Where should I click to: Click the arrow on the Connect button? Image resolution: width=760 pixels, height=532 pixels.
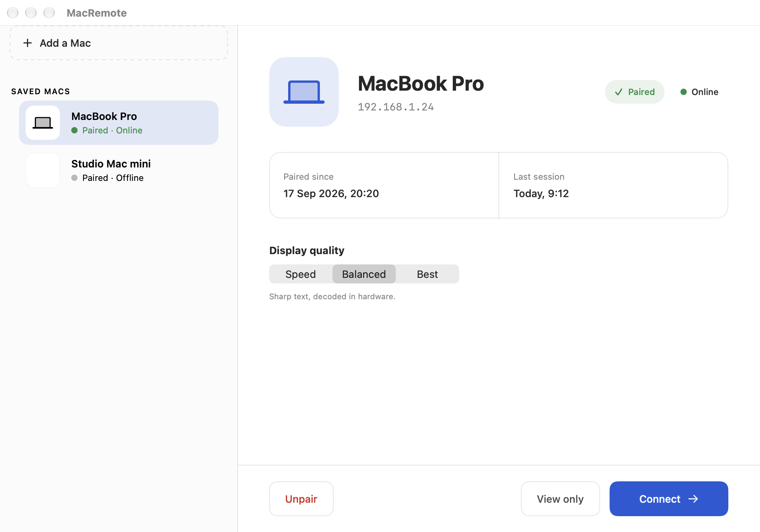point(693,499)
